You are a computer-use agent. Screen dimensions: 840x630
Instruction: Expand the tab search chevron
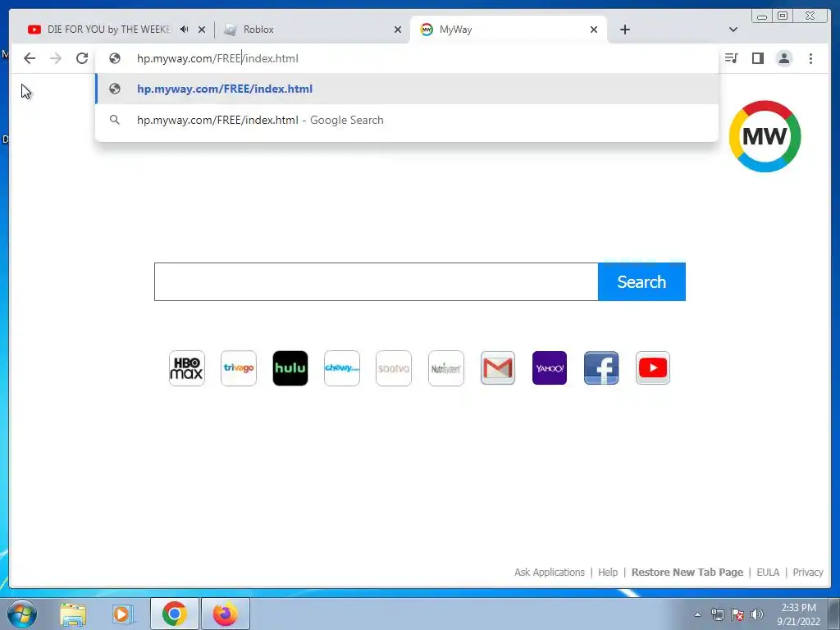tap(733, 30)
